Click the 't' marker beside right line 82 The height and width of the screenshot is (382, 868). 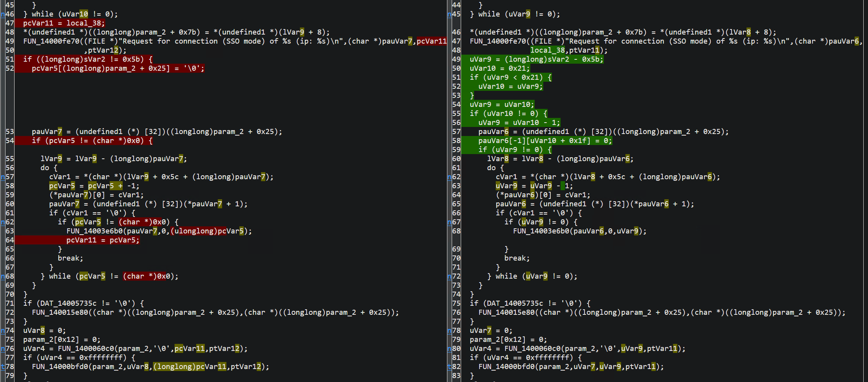click(x=449, y=367)
